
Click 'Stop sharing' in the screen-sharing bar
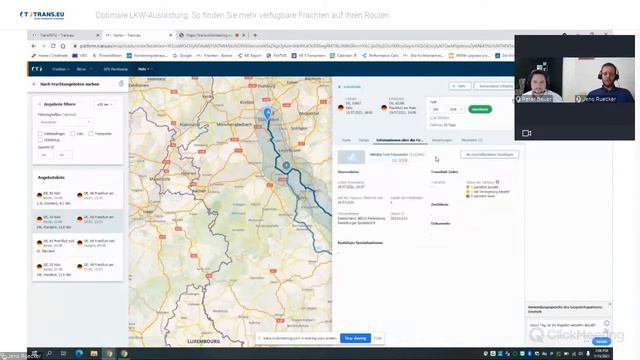click(355, 338)
